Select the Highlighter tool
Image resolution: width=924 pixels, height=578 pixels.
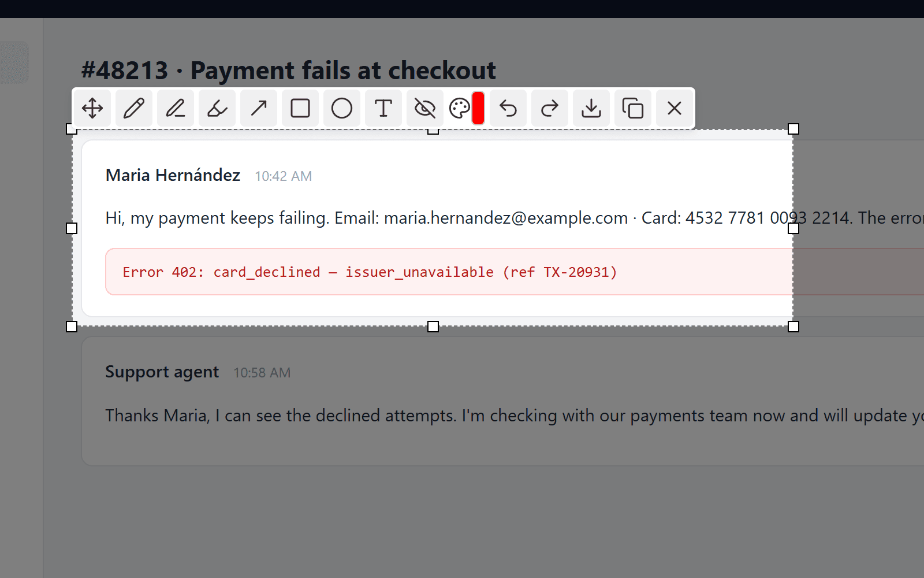[217, 108]
